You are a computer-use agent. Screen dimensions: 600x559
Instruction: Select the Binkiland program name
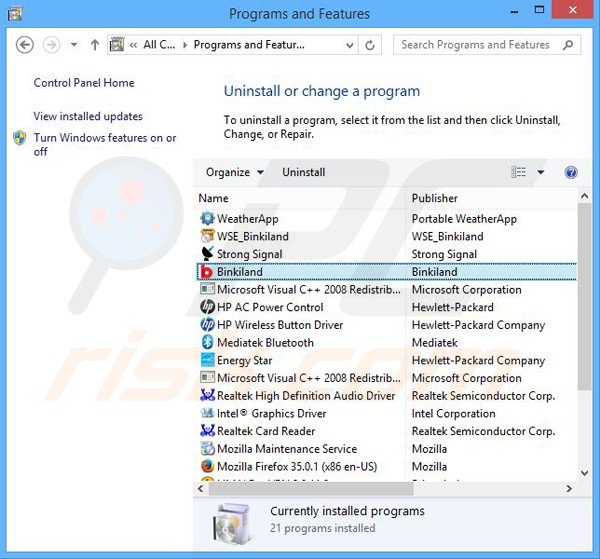click(240, 272)
